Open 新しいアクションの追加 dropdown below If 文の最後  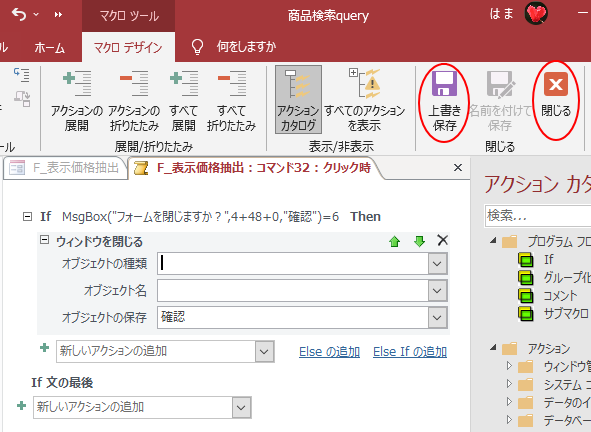[x=241, y=407]
